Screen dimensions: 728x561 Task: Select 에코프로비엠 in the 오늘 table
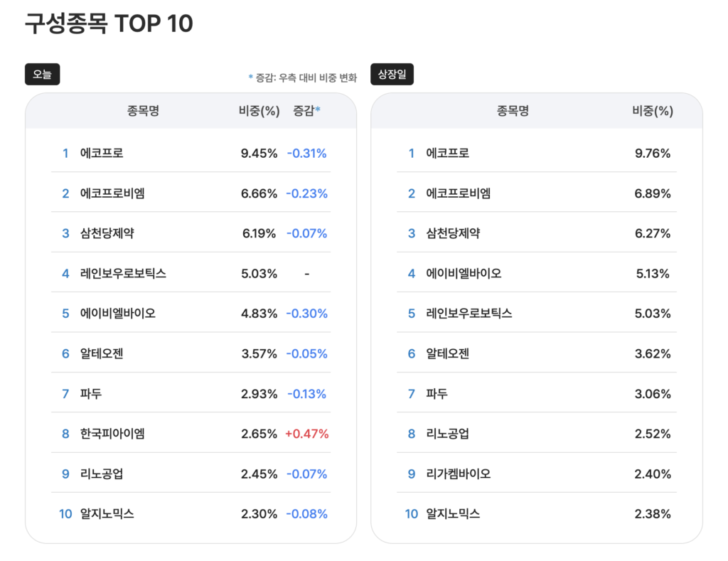(x=112, y=193)
